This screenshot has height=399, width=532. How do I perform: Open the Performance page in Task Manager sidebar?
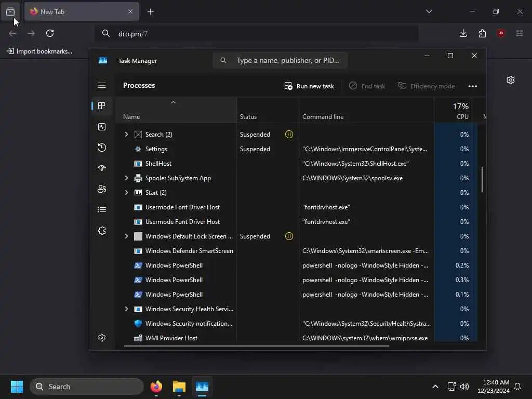(102, 127)
